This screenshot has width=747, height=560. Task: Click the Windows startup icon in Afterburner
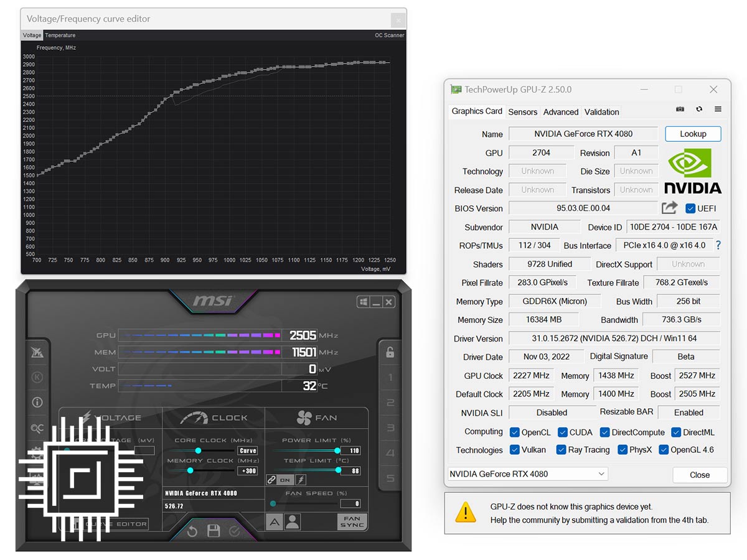tap(363, 302)
